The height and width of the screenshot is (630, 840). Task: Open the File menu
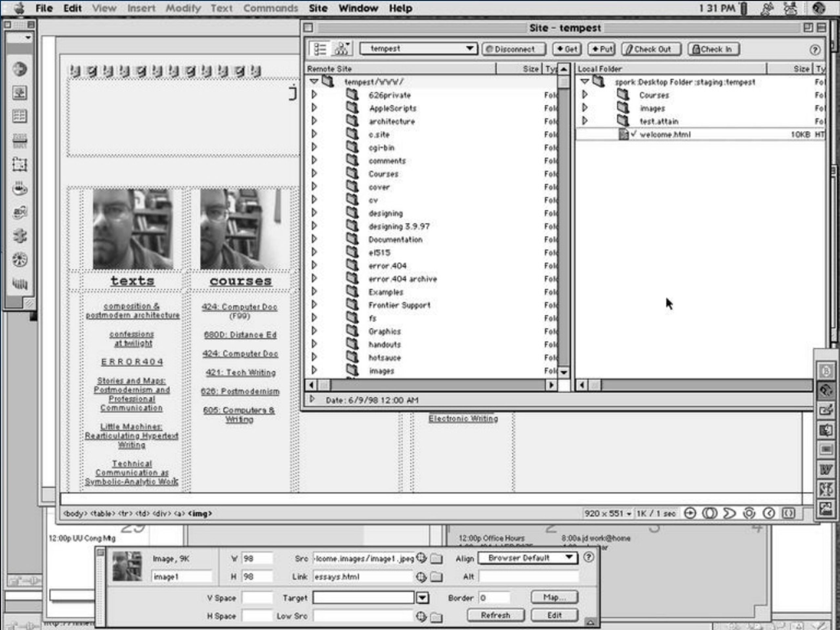coord(44,8)
